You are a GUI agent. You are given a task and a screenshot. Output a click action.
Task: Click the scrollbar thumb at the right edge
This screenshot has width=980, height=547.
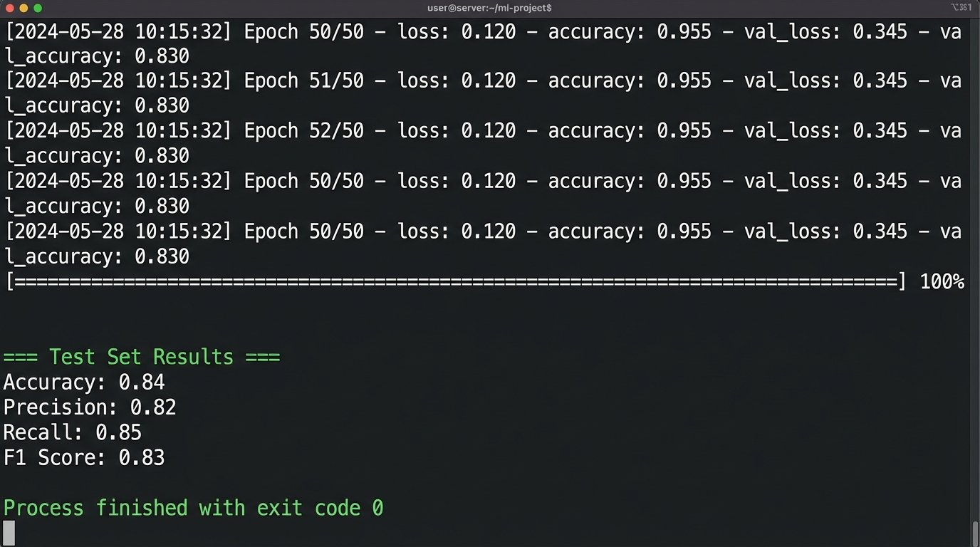point(975,532)
